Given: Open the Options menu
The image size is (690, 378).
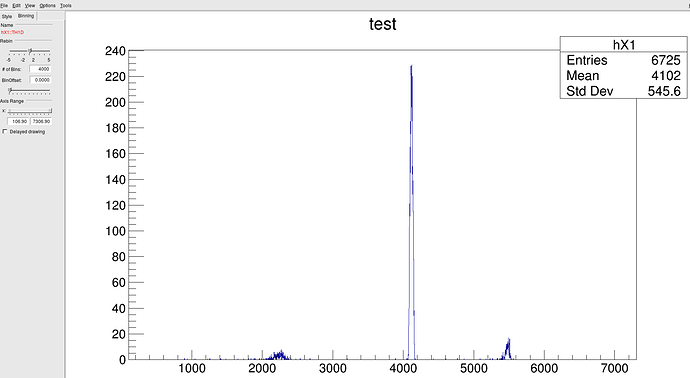Looking at the screenshot, I should [x=48, y=5].
